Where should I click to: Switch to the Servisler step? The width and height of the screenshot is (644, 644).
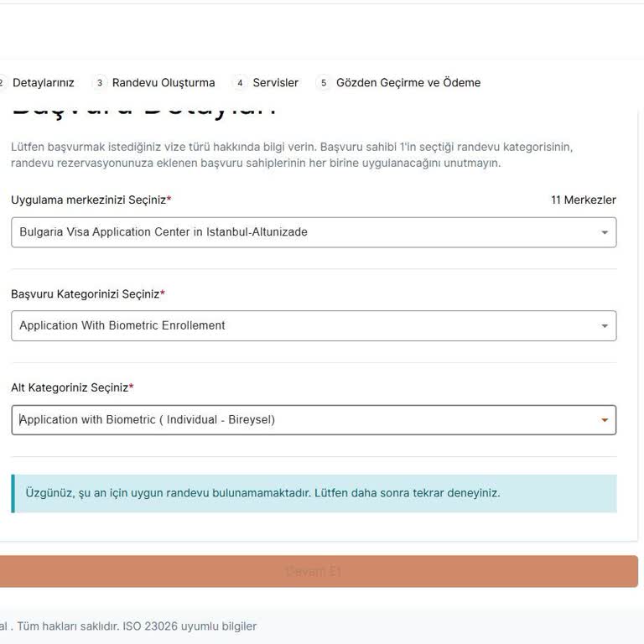pos(275,83)
